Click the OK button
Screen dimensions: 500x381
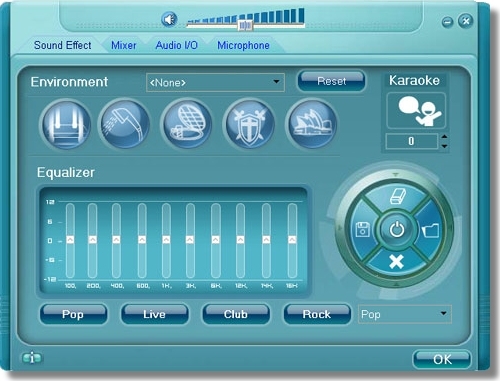(442, 359)
